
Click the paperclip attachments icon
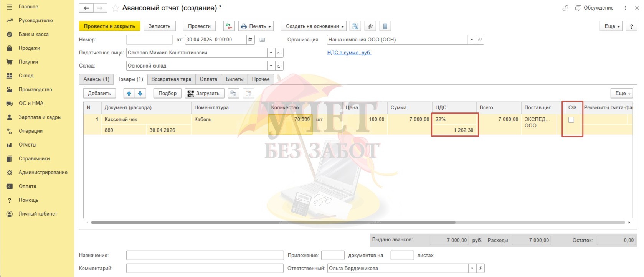pyautogui.click(x=370, y=26)
